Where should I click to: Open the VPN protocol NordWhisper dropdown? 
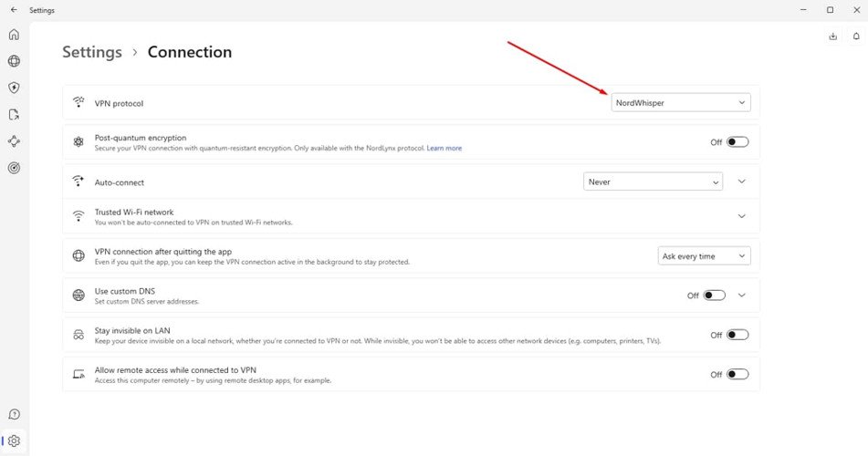point(681,103)
